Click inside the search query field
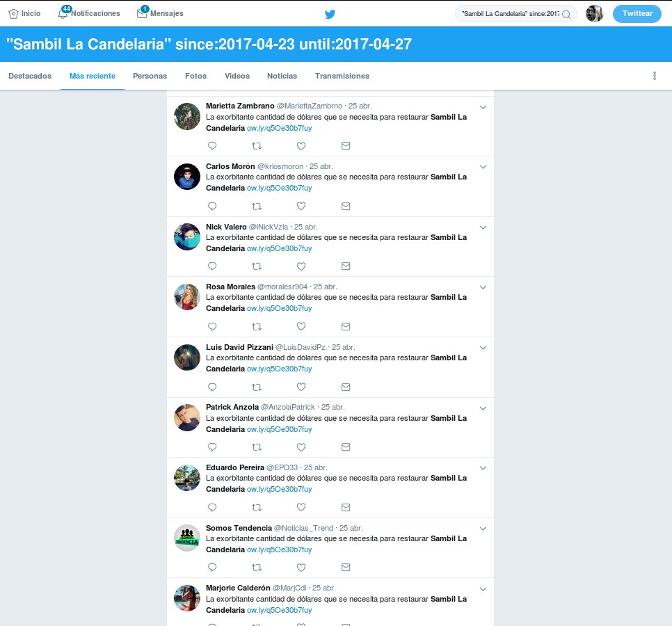The width and height of the screenshot is (672, 626). pos(509,14)
